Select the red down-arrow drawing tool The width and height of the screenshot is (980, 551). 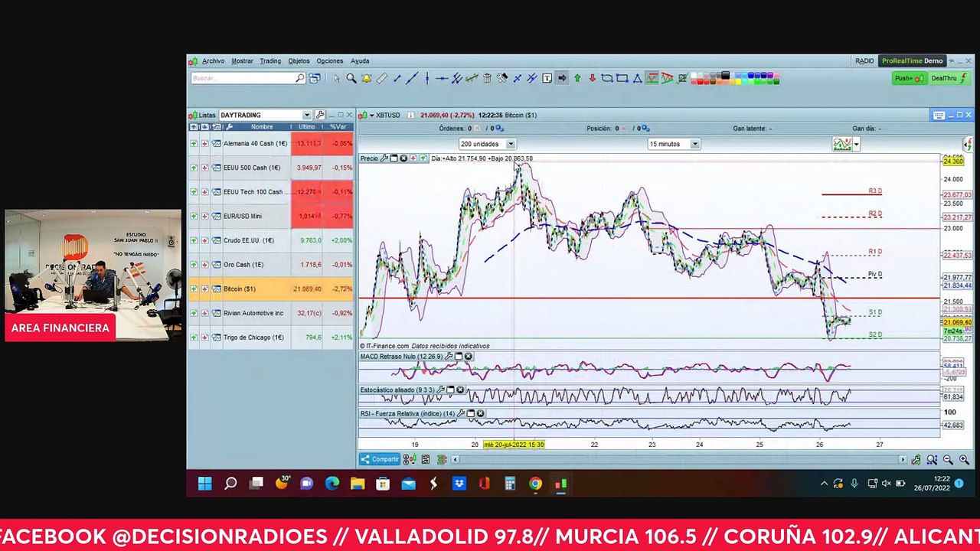coord(592,78)
